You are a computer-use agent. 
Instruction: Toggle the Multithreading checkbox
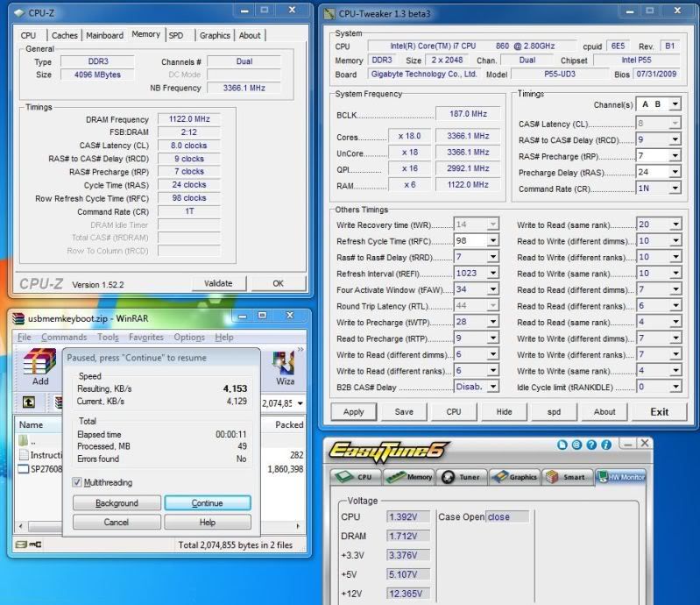click(x=77, y=482)
